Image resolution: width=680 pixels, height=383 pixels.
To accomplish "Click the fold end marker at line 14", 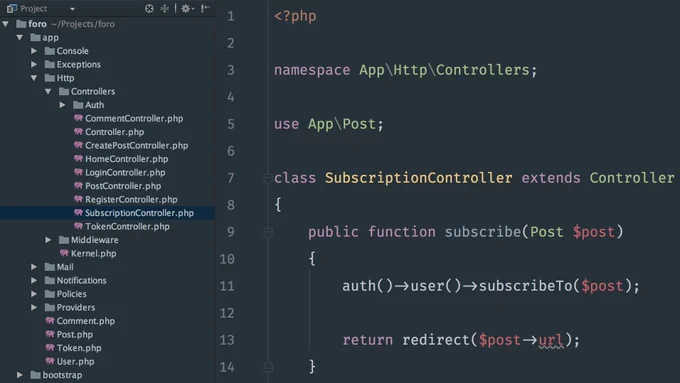I will point(268,367).
